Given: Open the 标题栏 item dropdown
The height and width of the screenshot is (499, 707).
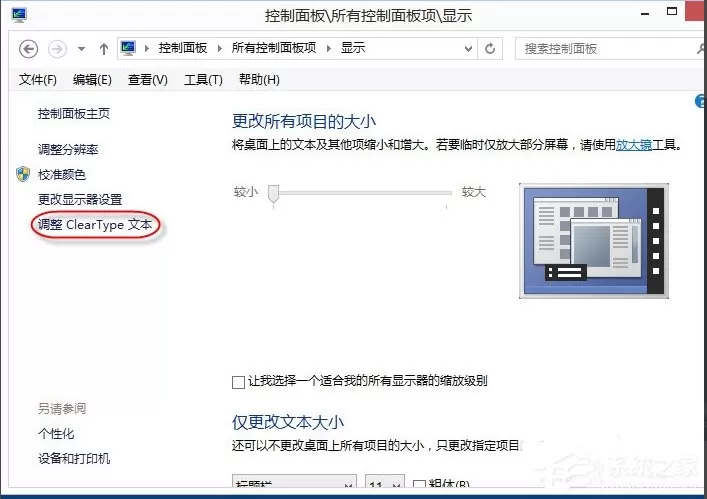Looking at the screenshot, I should pyautogui.click(x=294, y=482).
